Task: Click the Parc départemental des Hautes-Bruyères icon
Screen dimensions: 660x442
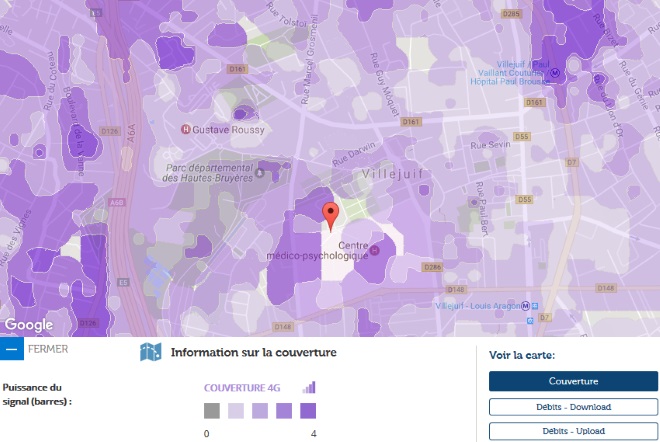Action: 260,173
